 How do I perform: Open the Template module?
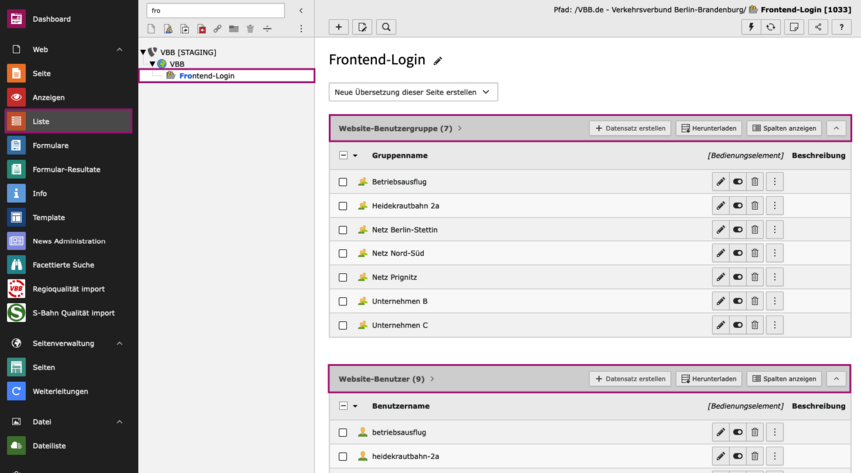69,218
